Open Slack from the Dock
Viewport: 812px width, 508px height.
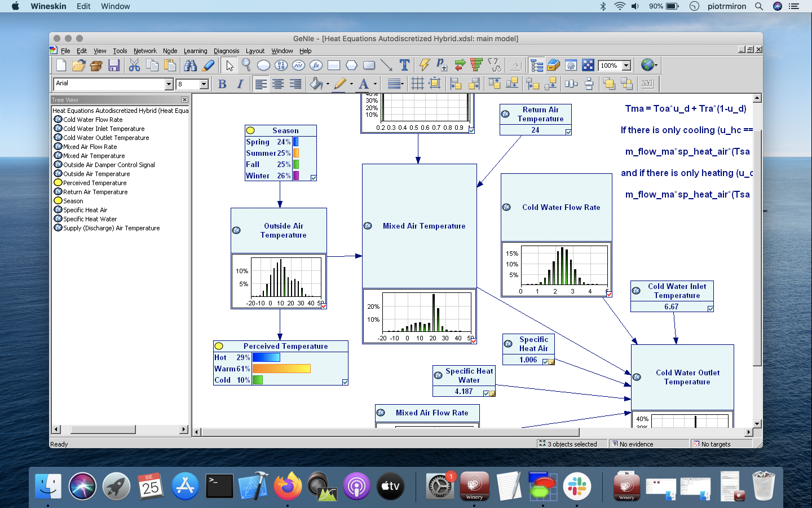(577, 487)
